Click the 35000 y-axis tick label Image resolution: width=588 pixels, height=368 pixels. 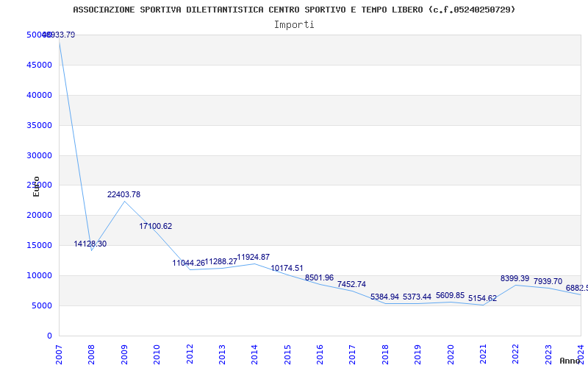tap(40, 125)
